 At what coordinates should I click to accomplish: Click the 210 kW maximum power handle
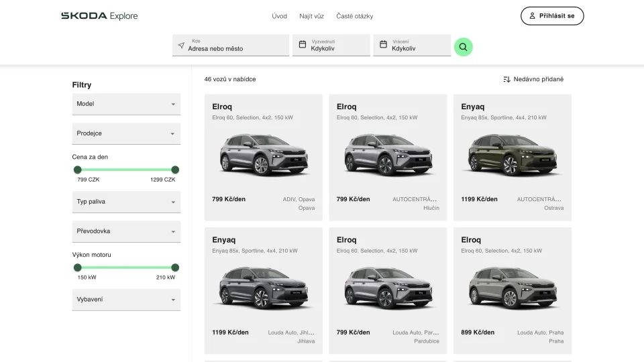click(x=175, y=267)
